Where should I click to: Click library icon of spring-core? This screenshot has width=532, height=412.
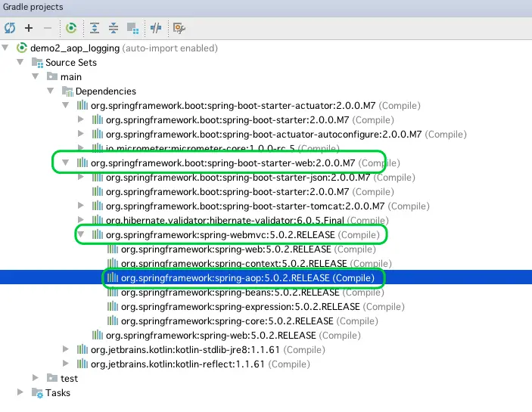113,321
